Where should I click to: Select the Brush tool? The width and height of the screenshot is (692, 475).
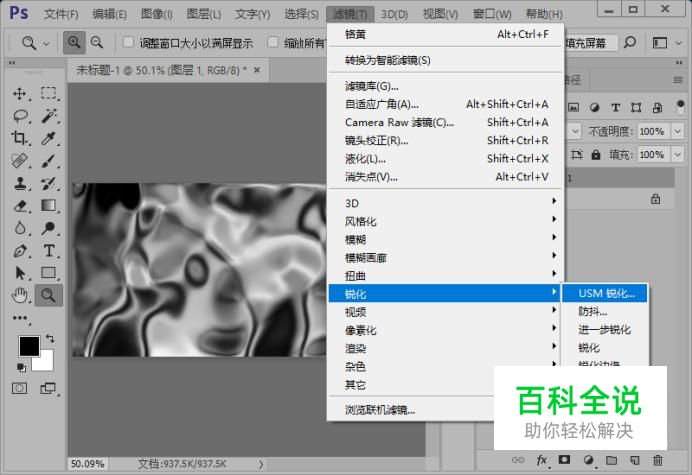point(49,161)
